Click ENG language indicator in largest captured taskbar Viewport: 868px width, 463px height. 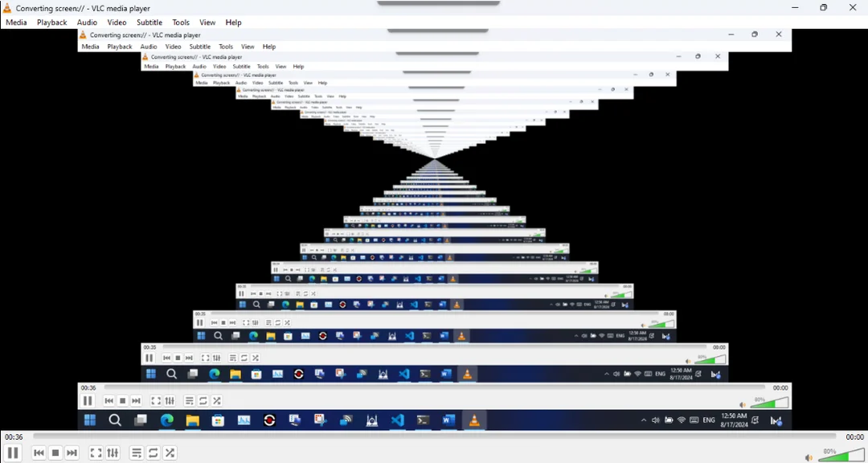click(x=709, y=420)
